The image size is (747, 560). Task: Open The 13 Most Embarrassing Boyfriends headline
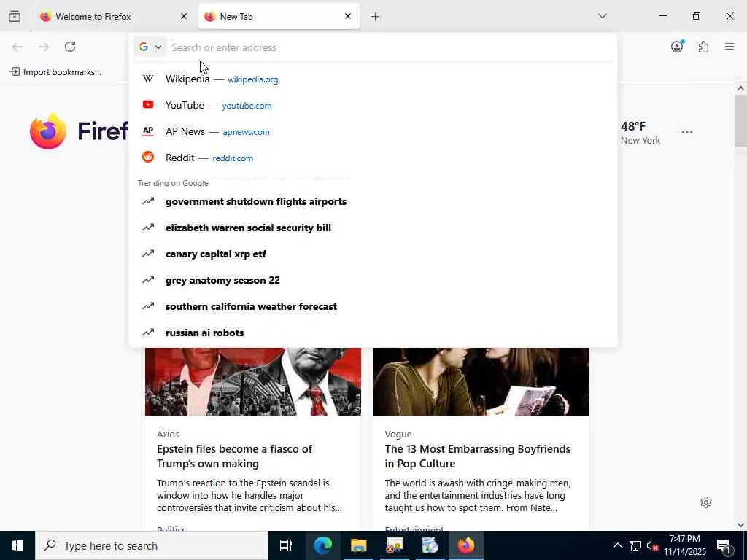(x=477, y=456)
